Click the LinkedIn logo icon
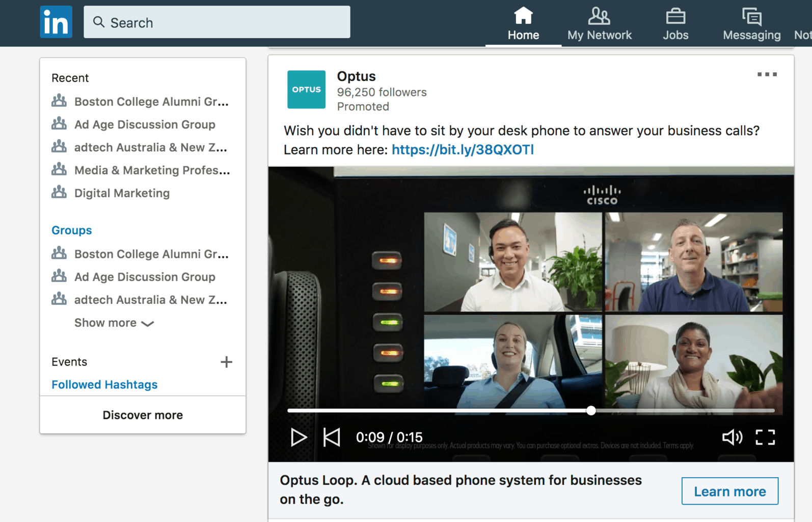 pyautogui.click(x=56, y=22)
